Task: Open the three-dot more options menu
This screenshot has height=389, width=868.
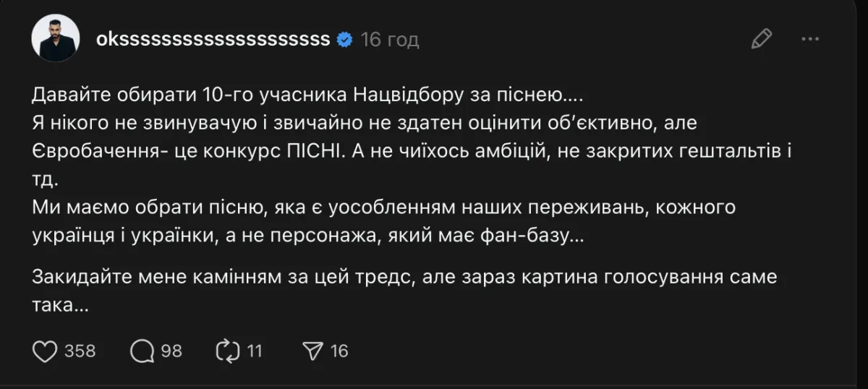Action: tap(811, 38)
